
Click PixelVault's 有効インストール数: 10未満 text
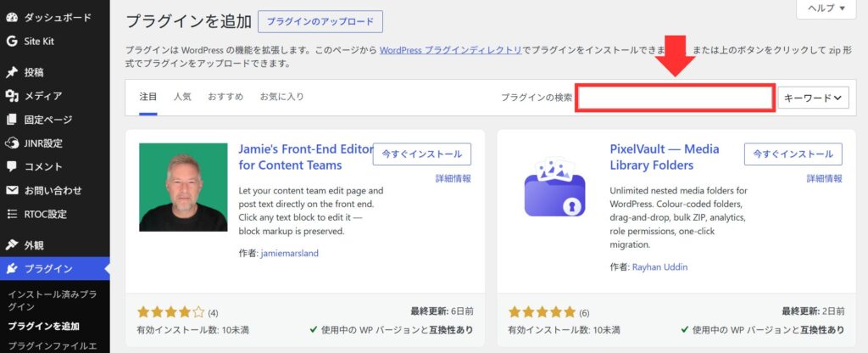click(x=564, y=330)
